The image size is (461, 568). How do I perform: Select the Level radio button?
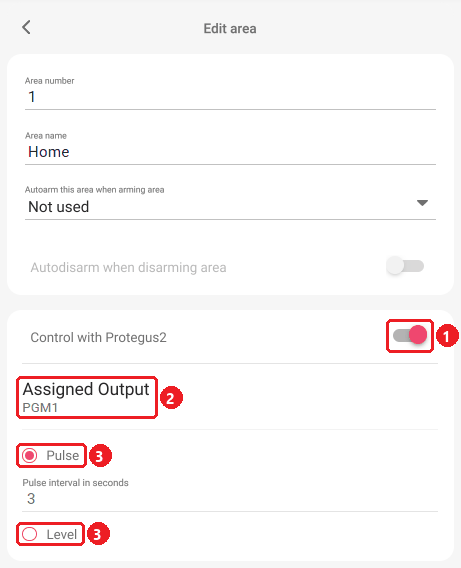pyautogui.click(x=30, y=534)
